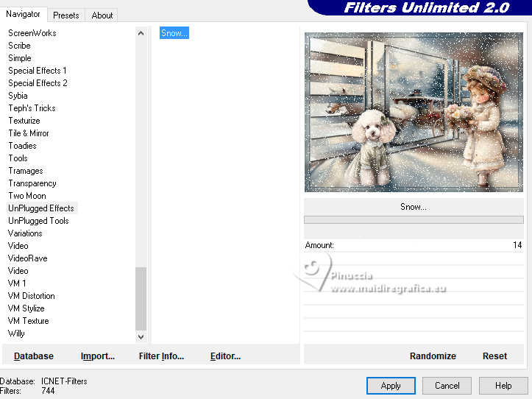The height and width of the screenshot is (399, 532).
Task: Click the ICNET-Filters database name
Action: pyautogui.click(x=64, y=381)
